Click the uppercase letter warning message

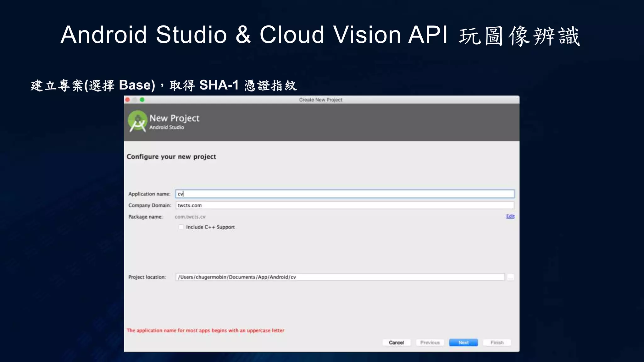205,330
